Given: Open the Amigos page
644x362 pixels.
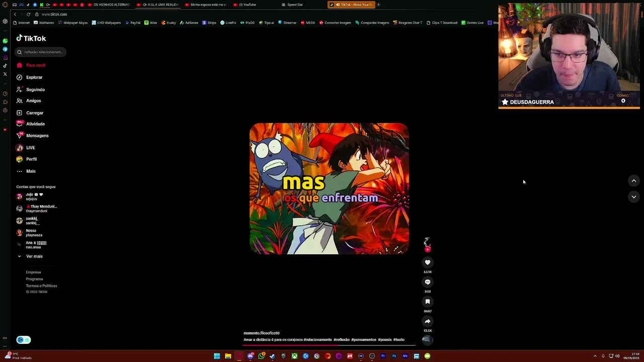Looking at the screenshot, I should point(29,101).
